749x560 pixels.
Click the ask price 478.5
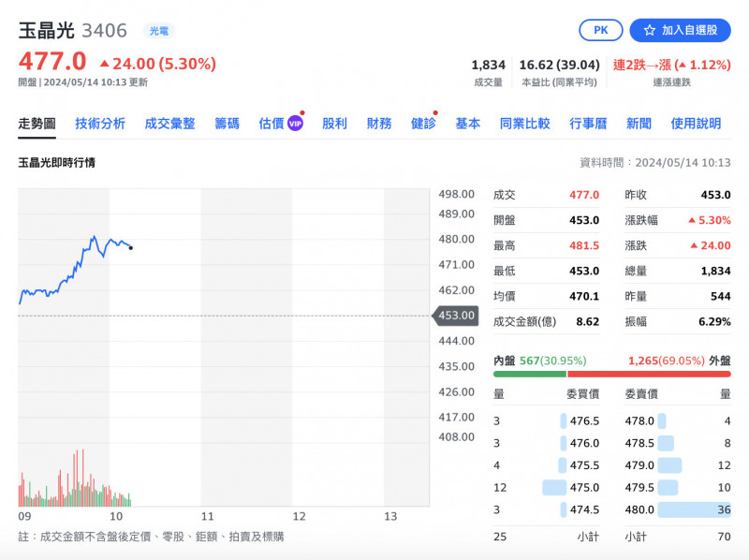click(x=639, y=443)
